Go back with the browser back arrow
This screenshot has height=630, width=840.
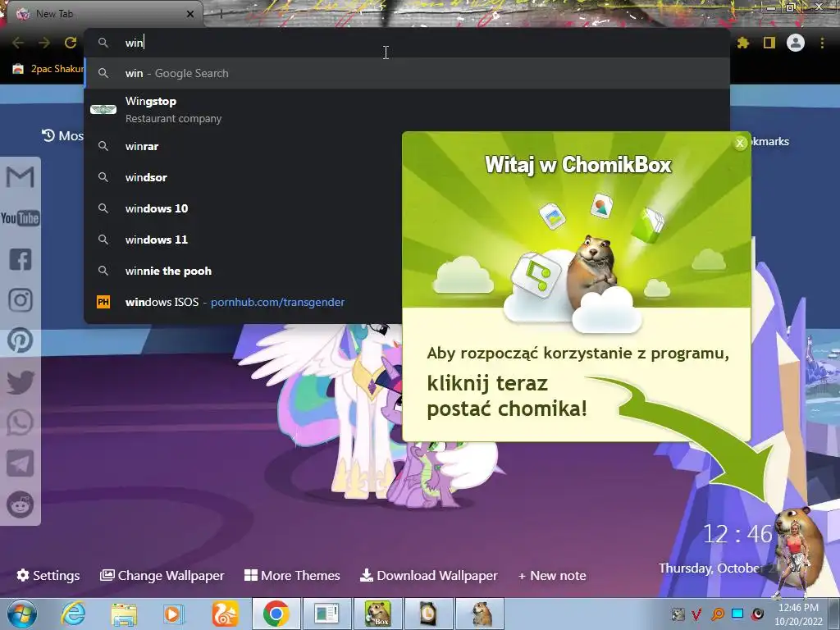point(18,43)
